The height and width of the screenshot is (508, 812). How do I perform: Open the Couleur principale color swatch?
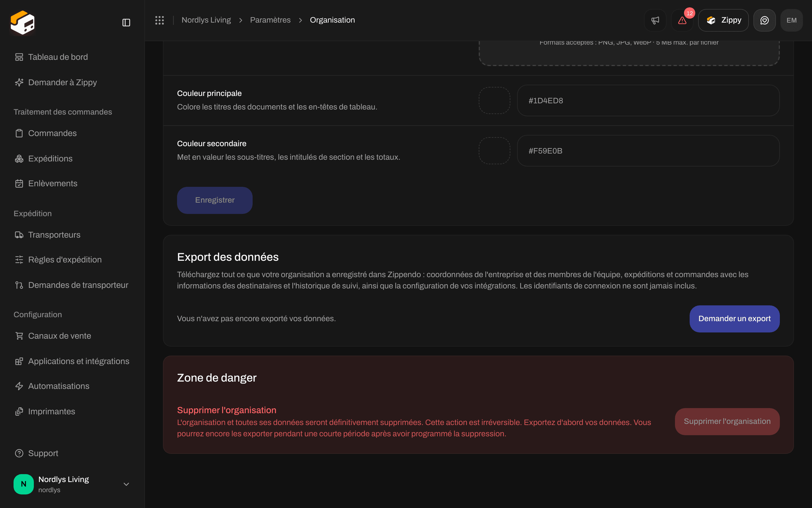(x=494, y=100)
